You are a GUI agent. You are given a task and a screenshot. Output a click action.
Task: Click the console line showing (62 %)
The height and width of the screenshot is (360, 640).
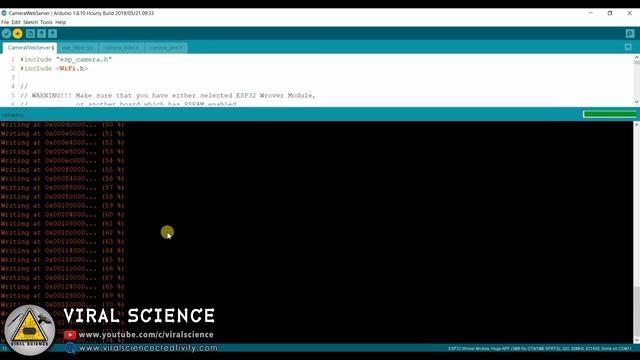click(x=62, y=233)
